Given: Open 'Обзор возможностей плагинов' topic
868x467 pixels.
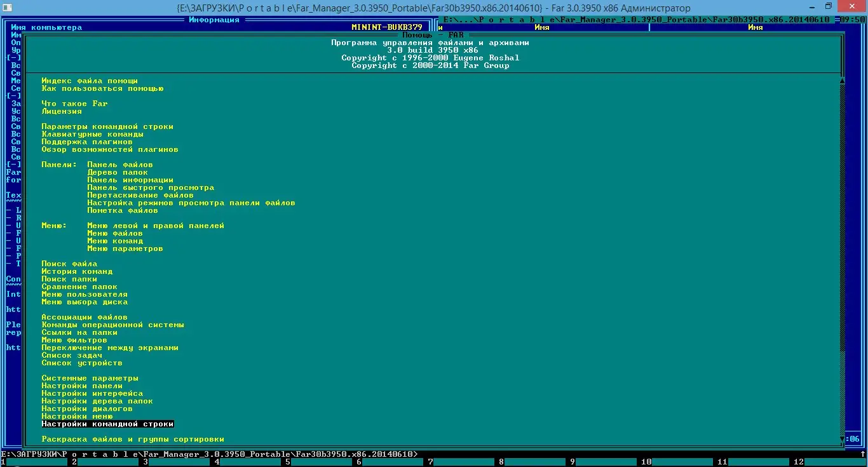Looking at the screenshot, I should 110,149.
